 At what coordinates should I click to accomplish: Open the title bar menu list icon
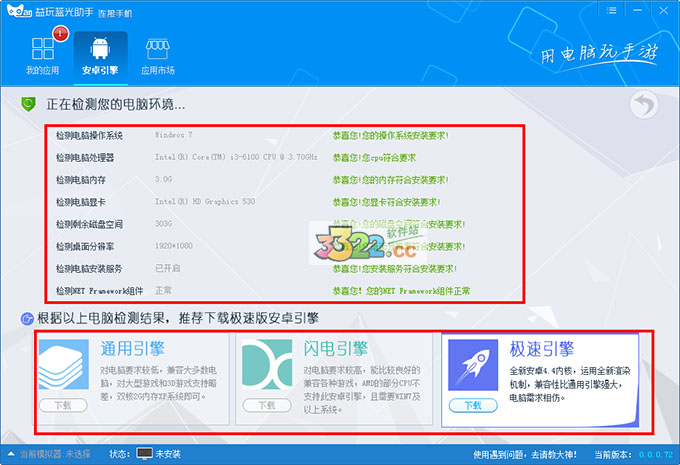[611, 10]
